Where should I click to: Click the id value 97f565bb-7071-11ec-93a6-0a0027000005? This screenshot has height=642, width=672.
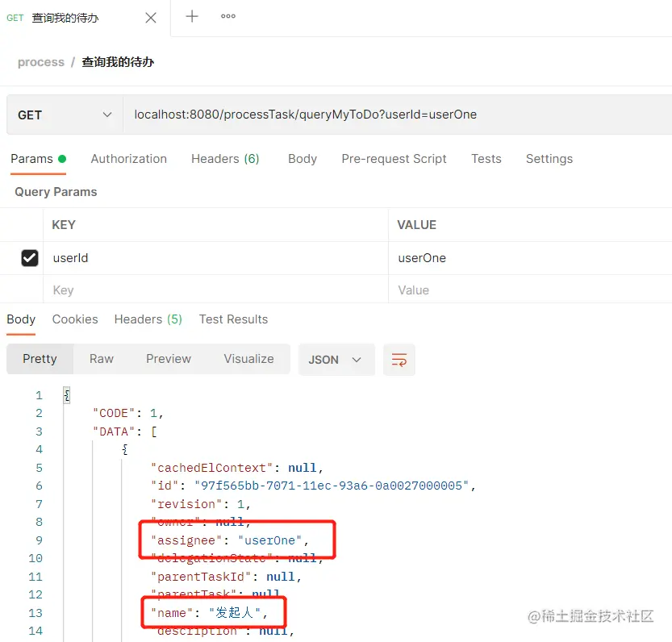[332, 486]
